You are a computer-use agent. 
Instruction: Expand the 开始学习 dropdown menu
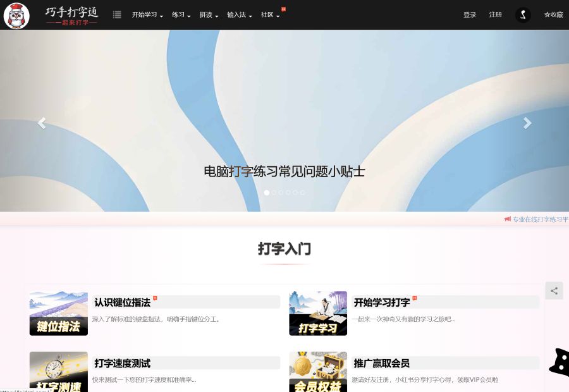146,15
